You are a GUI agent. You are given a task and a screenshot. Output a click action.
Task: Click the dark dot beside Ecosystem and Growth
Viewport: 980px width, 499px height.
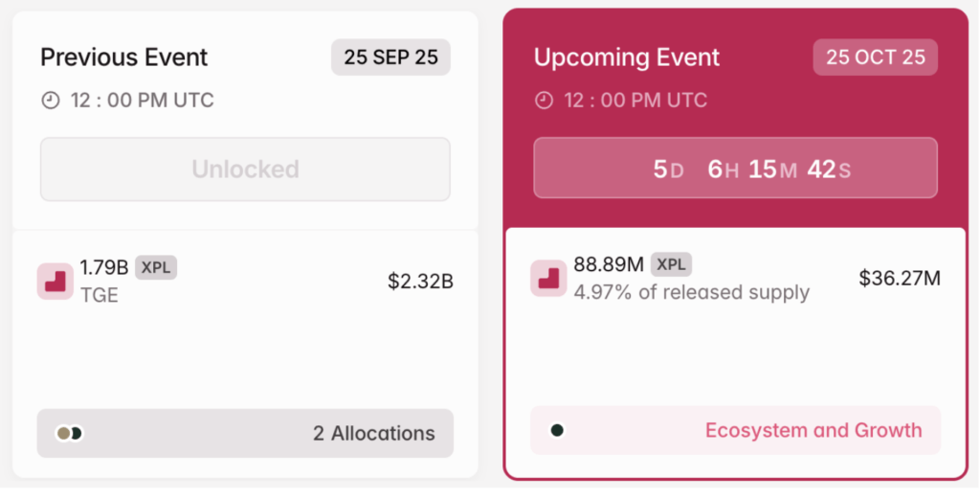(x=557, y=430)
